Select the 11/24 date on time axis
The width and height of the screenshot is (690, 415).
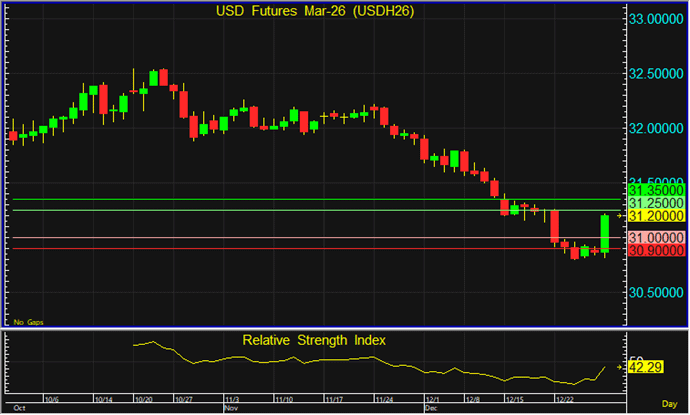381,397
